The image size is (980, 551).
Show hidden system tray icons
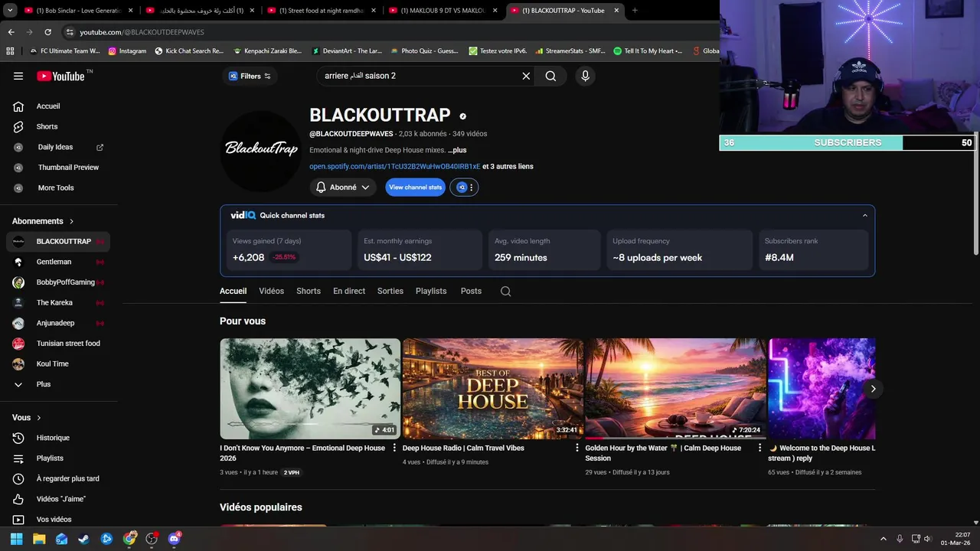(883, 539)
